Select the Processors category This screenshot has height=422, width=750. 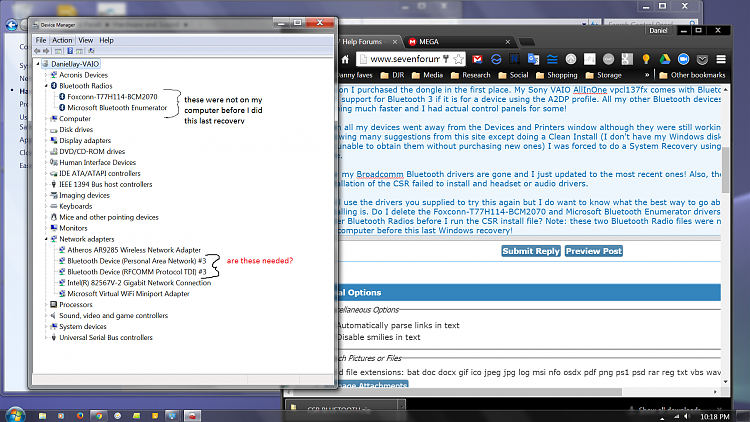coord(76,305)
